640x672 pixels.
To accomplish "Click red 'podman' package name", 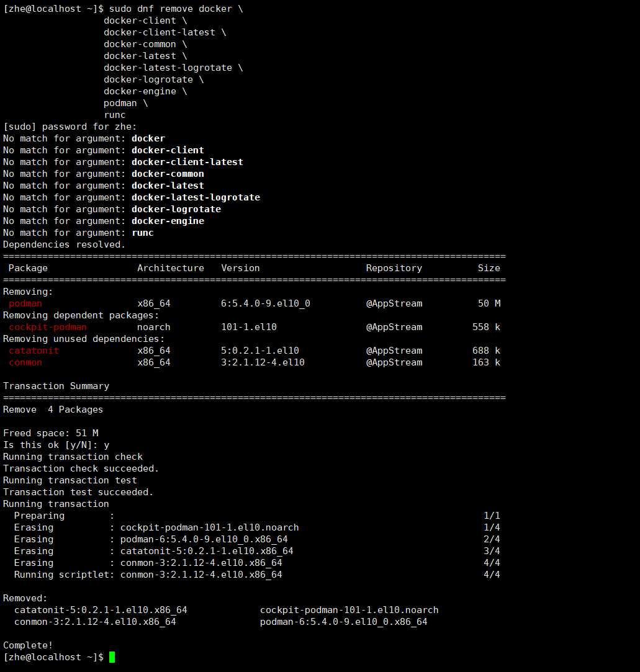I will pos(25,303).
